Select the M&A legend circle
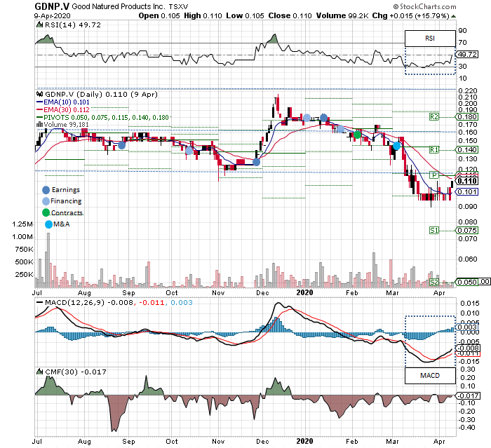Image resolution: width=491 pixels, height=448 pixels. click(48, 224)
